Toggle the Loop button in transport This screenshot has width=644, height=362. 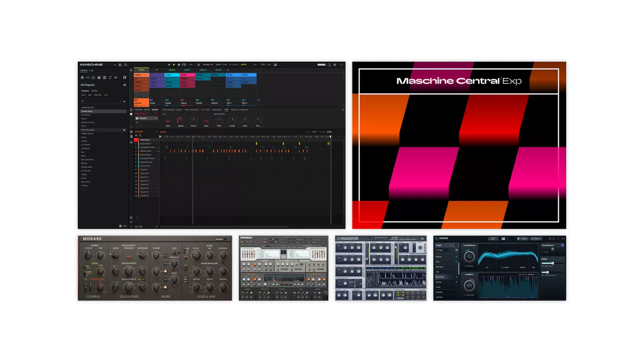[184, 65]
